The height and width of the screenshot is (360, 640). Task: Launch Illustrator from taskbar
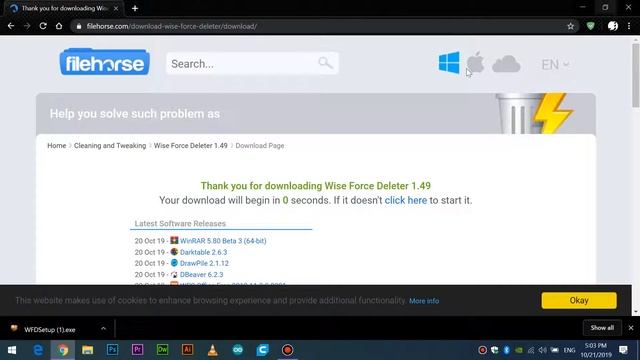pos(187,350)
